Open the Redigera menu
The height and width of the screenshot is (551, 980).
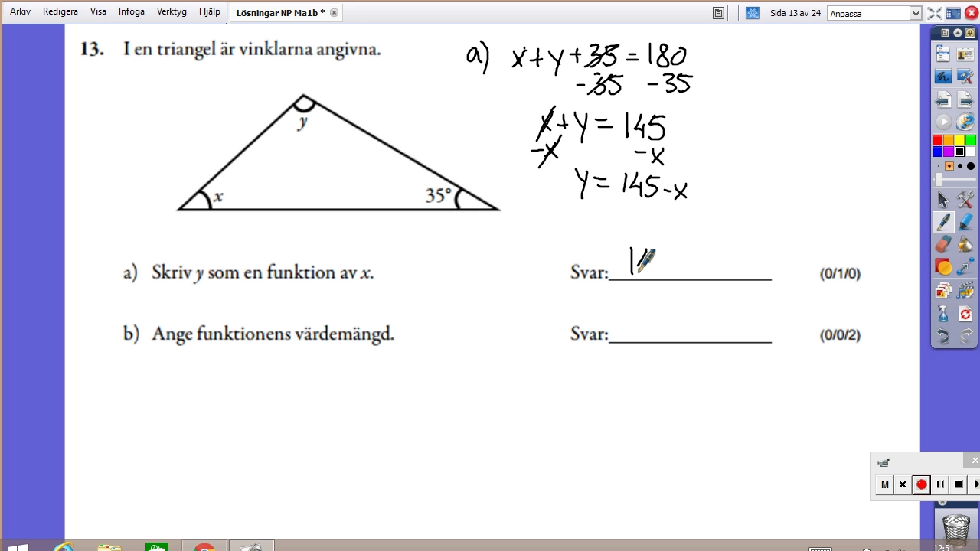pos(60,11)
